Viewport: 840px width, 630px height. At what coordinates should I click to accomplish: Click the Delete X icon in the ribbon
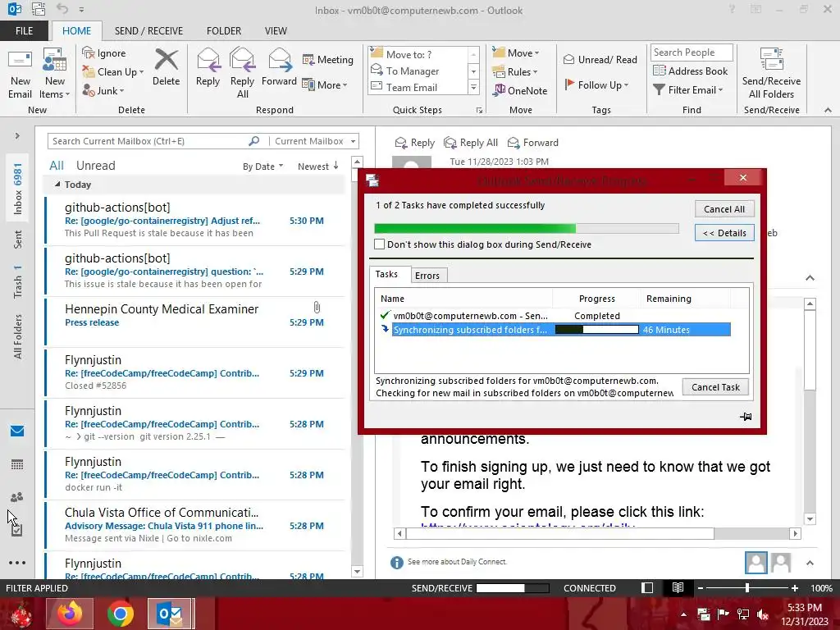(x=166, y=59)
